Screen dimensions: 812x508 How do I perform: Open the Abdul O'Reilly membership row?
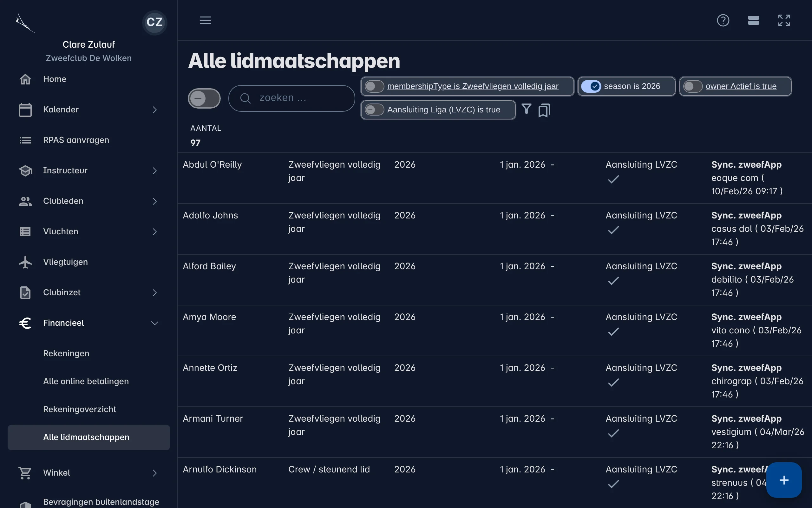point(494,178)
